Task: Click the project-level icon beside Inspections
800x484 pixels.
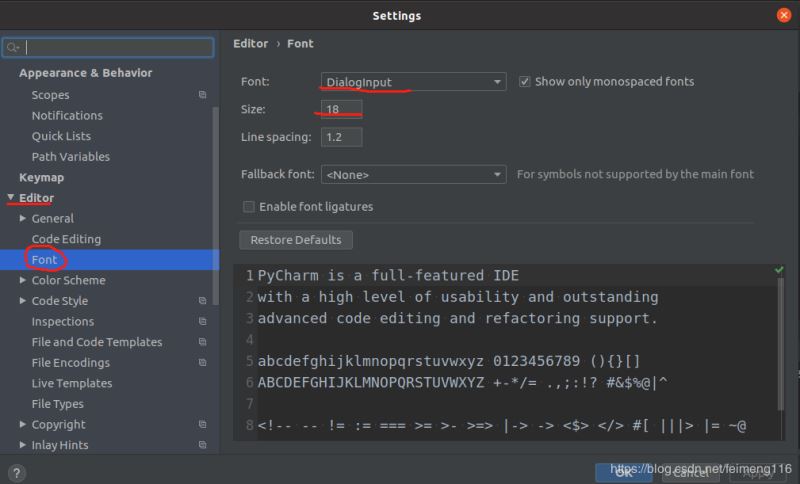Action: click(x=202, y=322)
